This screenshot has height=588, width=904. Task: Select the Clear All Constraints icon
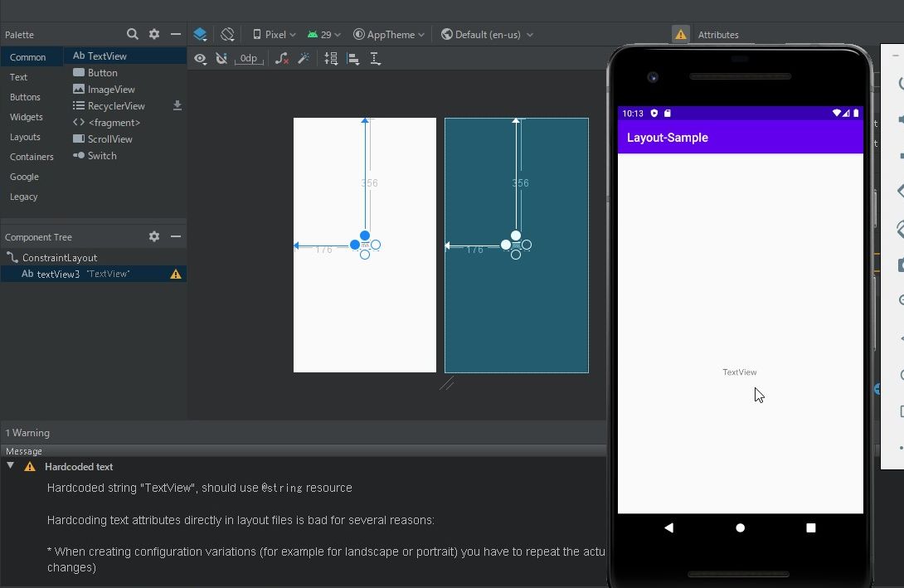pos(282,58)
